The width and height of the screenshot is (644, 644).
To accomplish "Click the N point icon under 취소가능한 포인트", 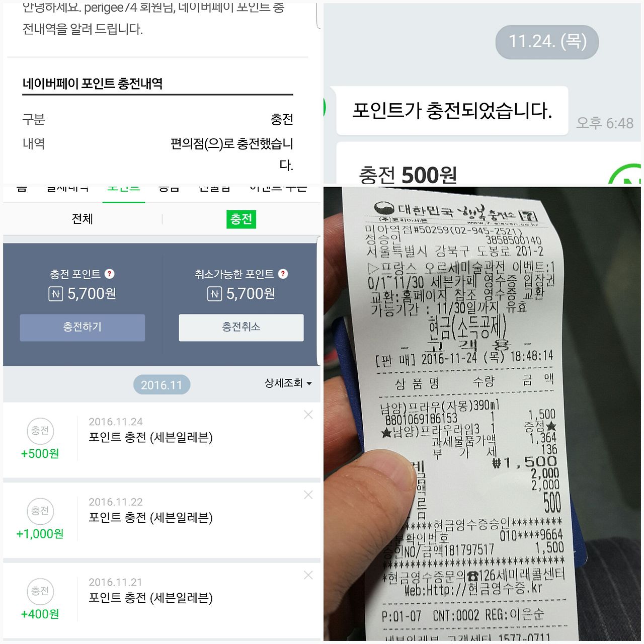I will [215, 294].
